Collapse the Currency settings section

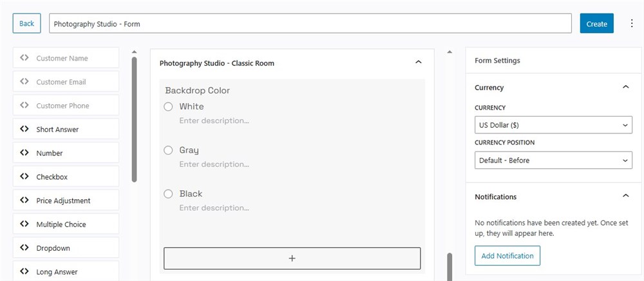point(625,87)
